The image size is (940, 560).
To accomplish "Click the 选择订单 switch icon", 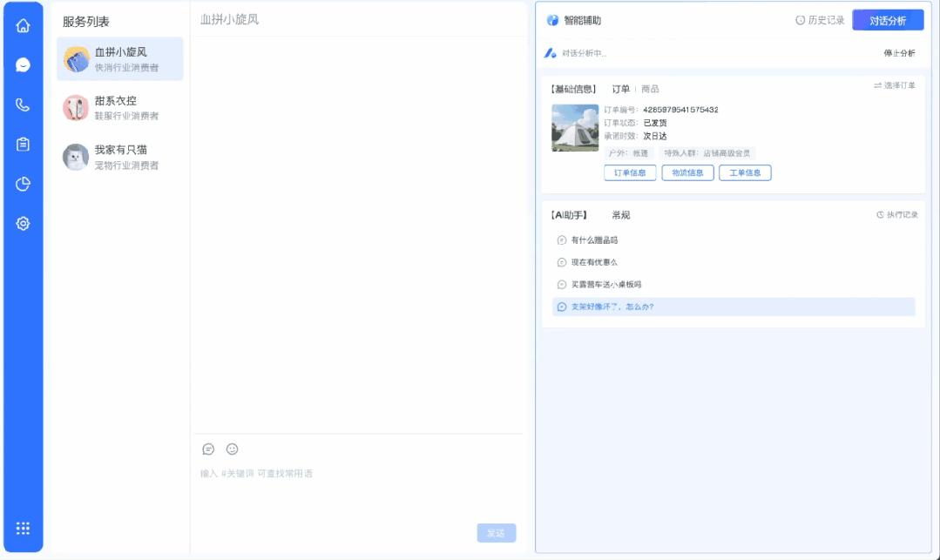I will (877, 85).
